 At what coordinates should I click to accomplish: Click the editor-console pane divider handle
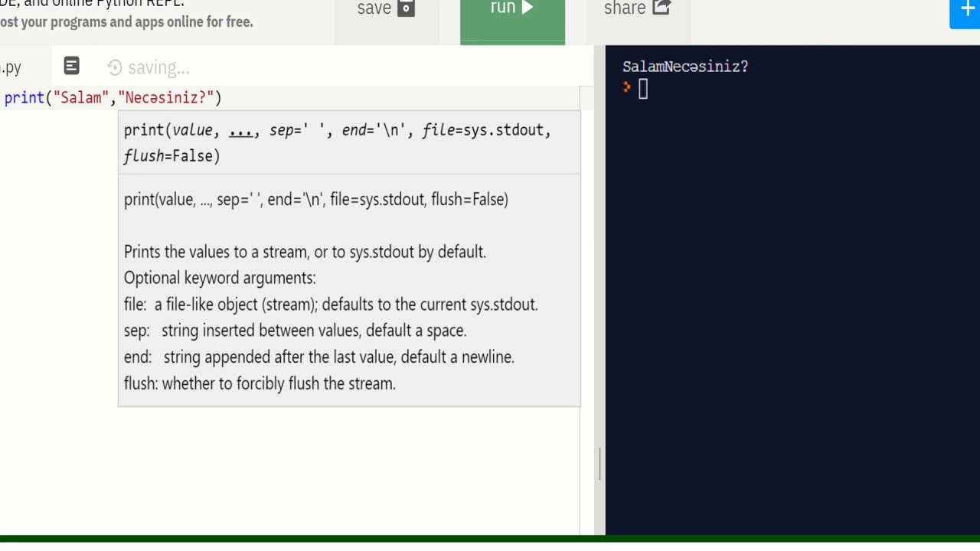600,464
